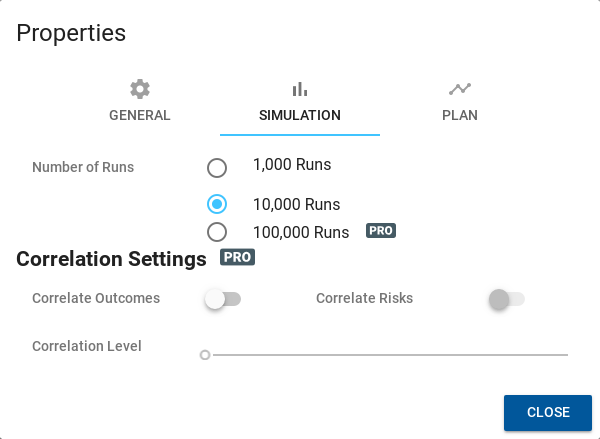Click the 100,000 Runs label text
Image resolution: width=600 pixels, height=439 pixels.
[x=301, y=232]
